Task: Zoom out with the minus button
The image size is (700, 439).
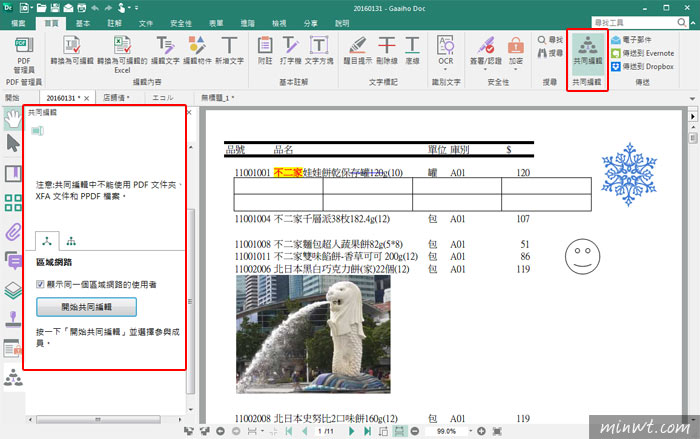Action: point(415,431)
